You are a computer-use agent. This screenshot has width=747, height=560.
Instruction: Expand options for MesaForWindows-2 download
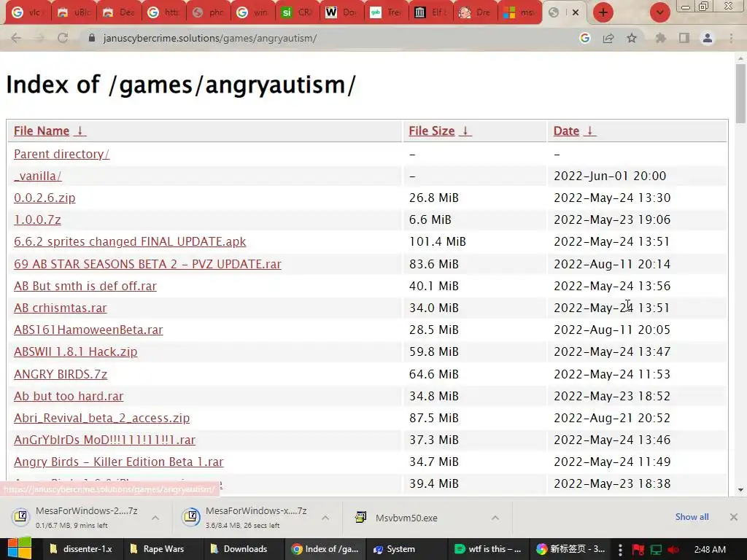tap(155, 518)
